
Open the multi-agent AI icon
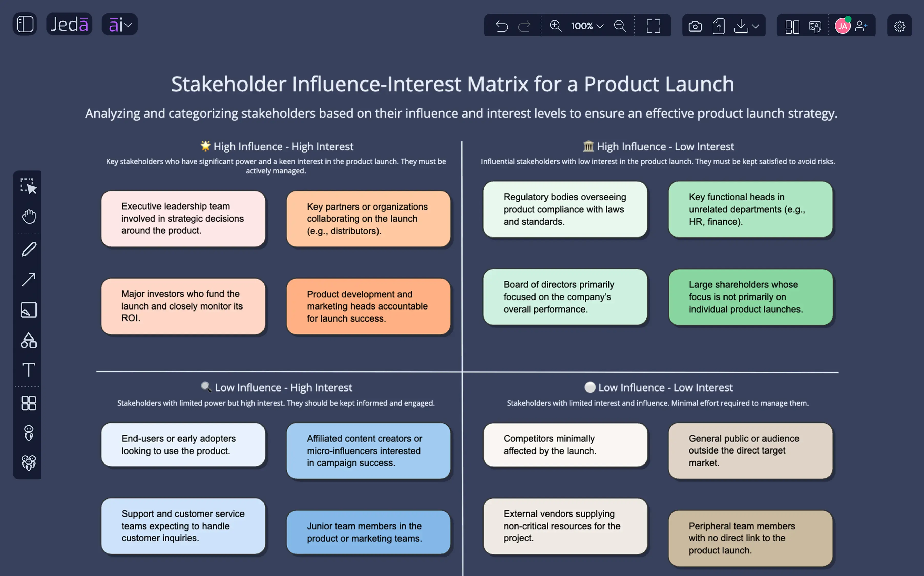(28, 463)
